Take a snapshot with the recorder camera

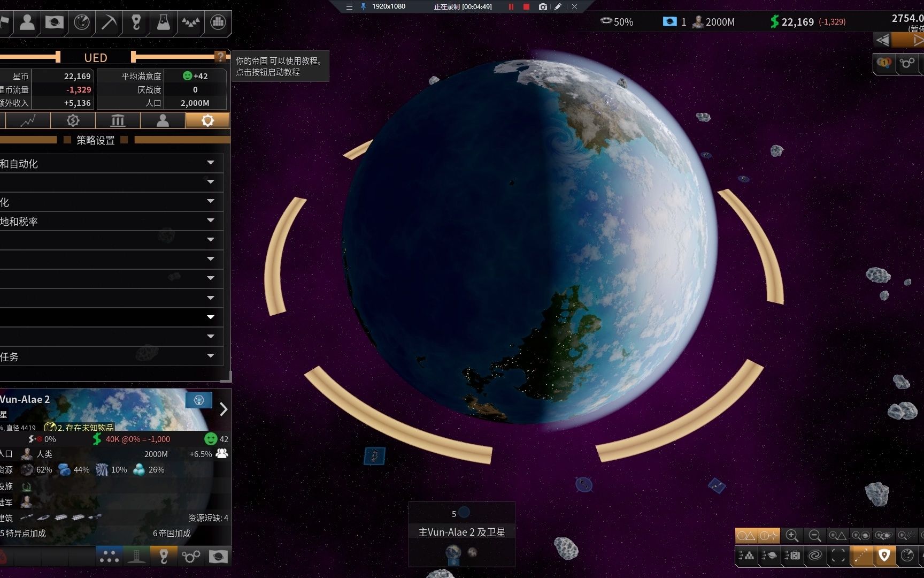tap(543, 6)
